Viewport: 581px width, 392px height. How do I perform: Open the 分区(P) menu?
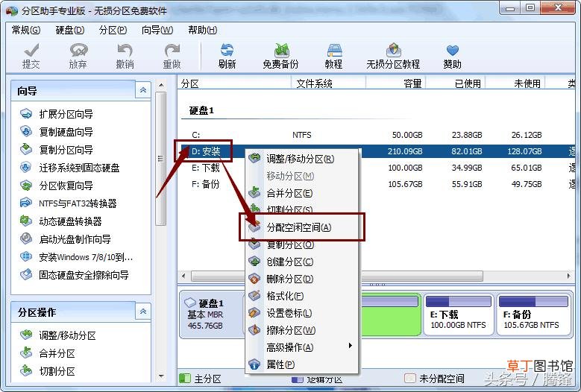click(x=113, y=30)
